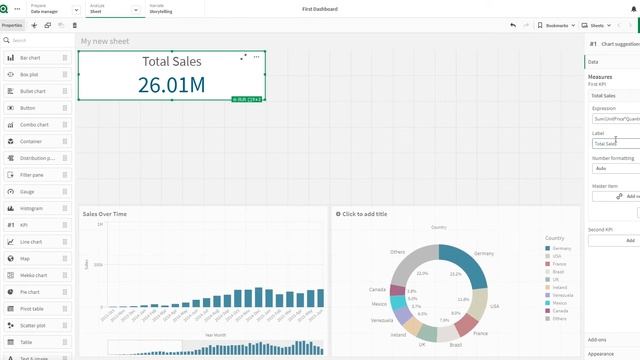The image size is (640, 360).
Task: Select the Pie chart asset
Action: [x=37, y=292]
